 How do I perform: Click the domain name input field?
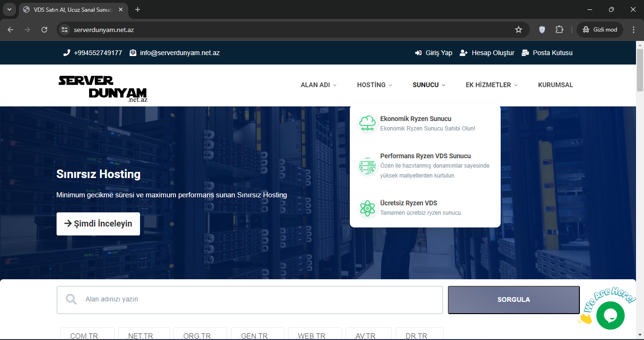tap(250, 300)
